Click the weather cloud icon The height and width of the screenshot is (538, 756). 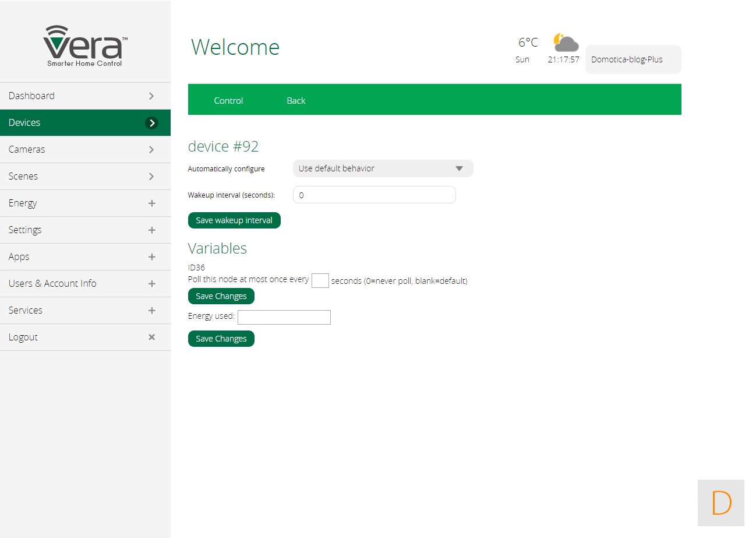(x=565, y=43)
